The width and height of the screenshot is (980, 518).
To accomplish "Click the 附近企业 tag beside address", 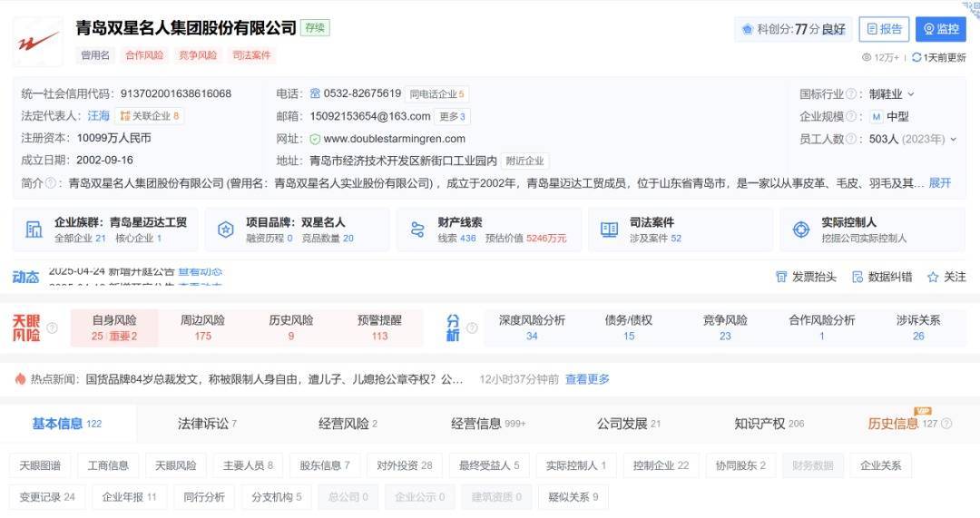I will [x=524, y=161].
